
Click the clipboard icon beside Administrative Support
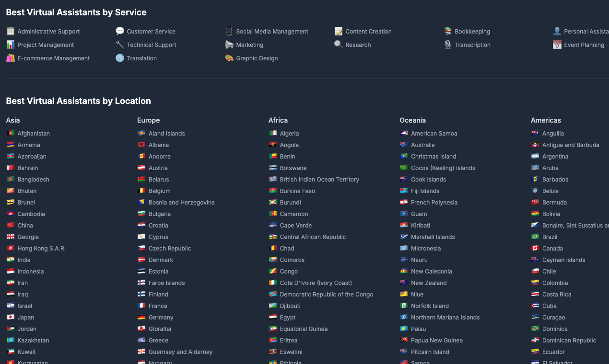tap(11, 31)
